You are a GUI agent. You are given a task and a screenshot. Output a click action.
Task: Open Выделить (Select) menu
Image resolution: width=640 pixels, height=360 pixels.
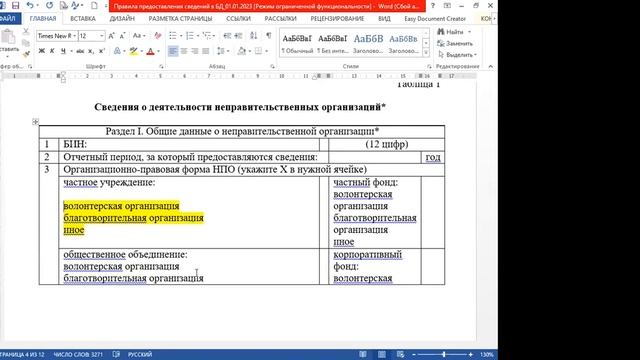457,55
